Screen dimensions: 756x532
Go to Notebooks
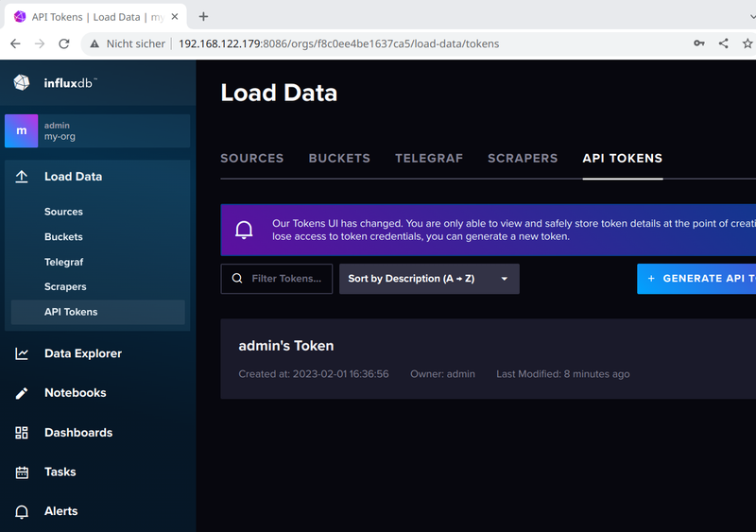76,392
